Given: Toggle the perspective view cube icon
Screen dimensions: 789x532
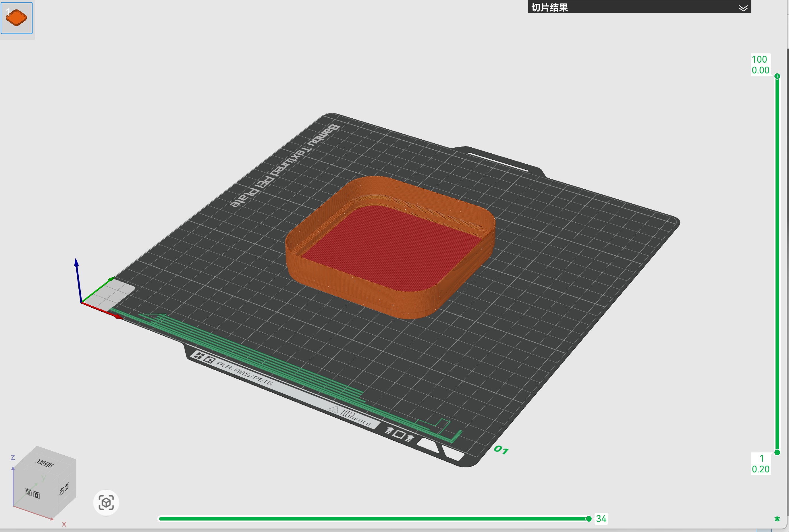Looking at the screenshot, I should click(106, 502).
